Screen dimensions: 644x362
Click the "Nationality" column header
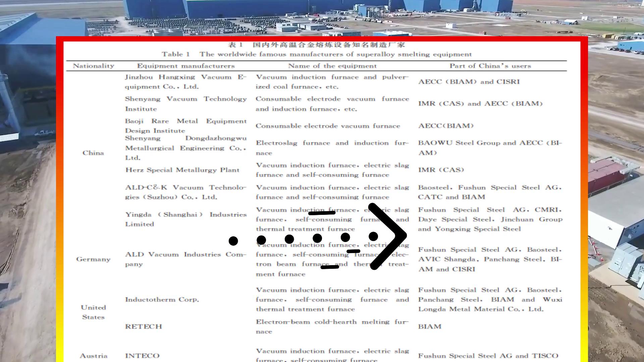(93, 66)
